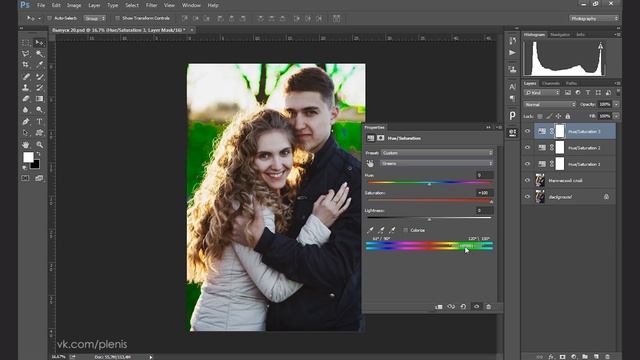Open the Layers panel flyout menu

pos(618,83)
